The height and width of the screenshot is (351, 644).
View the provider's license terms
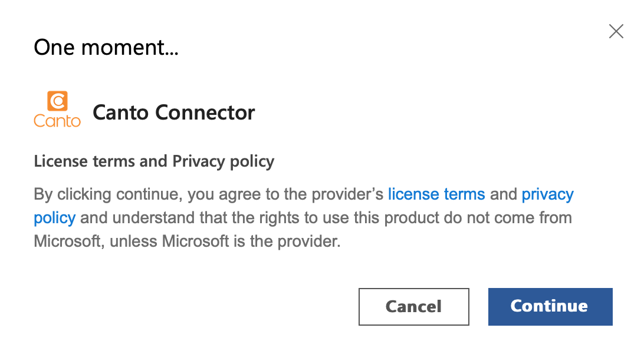[x=436, y=194]
